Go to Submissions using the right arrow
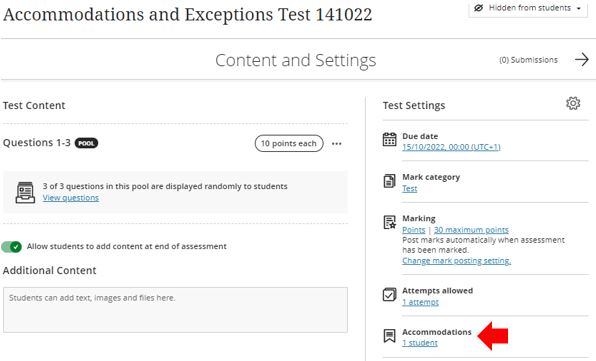 [582, 60]
